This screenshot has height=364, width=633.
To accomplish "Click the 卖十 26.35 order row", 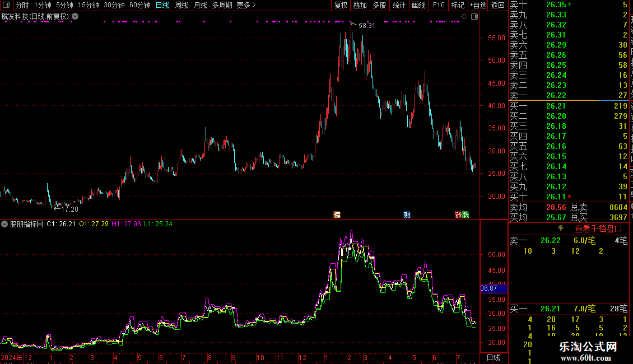I will coord(569,5).
